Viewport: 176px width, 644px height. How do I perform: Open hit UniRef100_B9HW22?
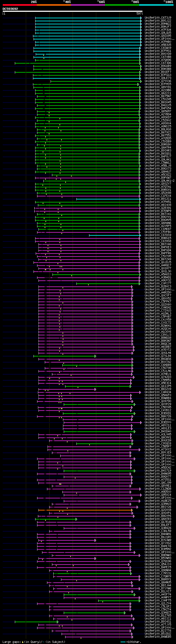pyautogui.click(x=158, y=24)
